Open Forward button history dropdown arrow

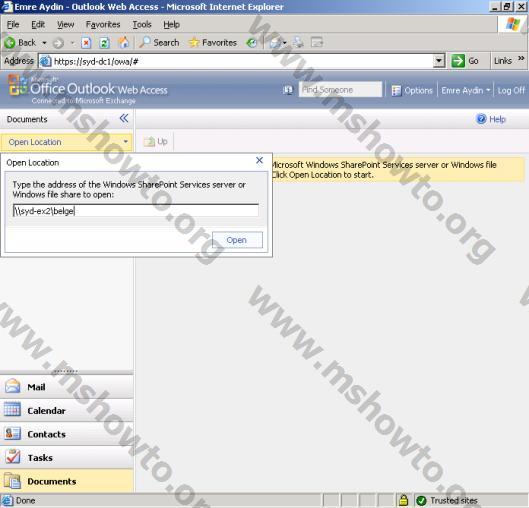click(x=72, y=43)
